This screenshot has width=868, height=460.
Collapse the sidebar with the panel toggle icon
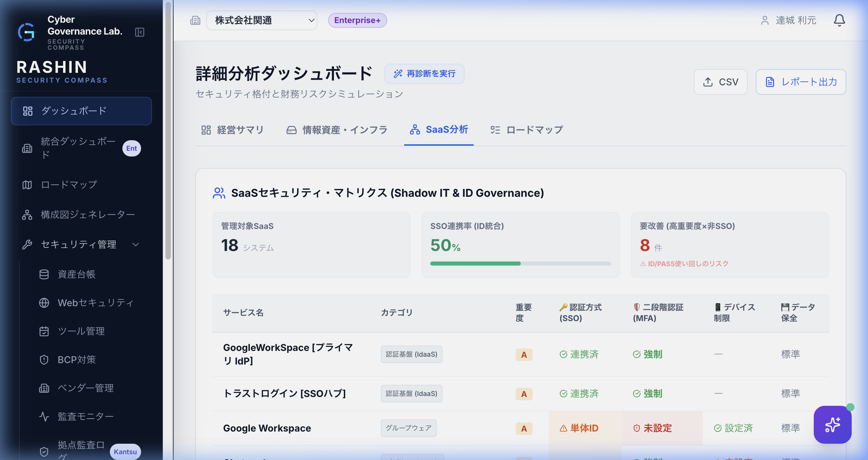click(x=140, y=32)
